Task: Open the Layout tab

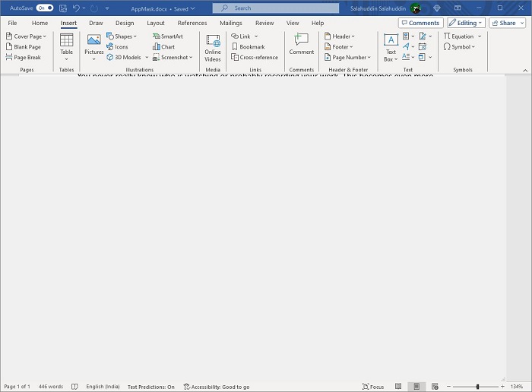Action: (x=156, y=23)
